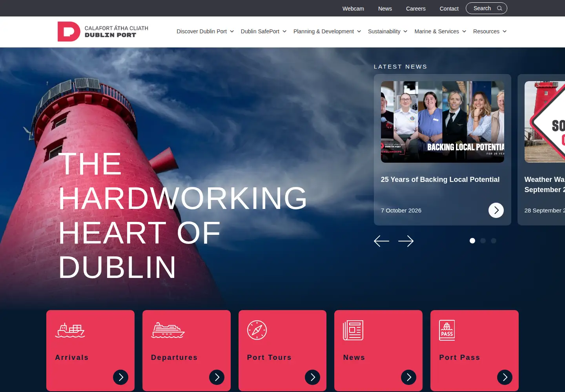Open News in top bar
Viewport: 565px width, 392px height.
coord(385,9)
